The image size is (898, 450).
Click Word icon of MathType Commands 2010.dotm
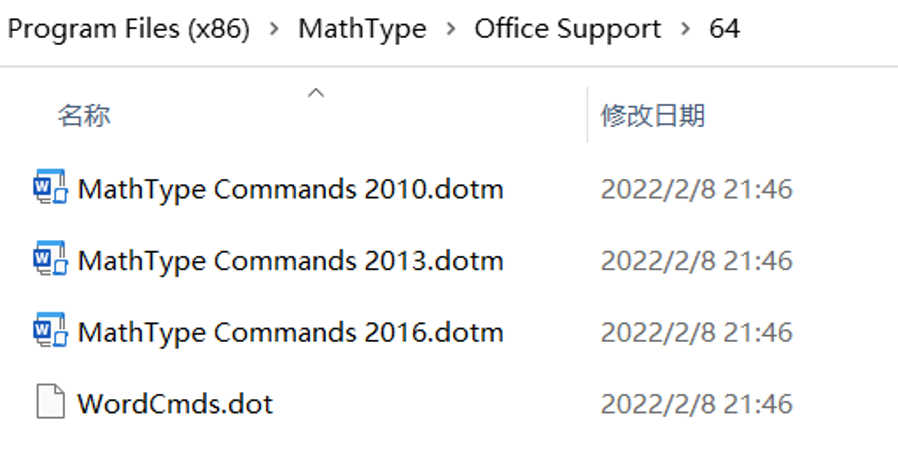click(x=50, y=188)
